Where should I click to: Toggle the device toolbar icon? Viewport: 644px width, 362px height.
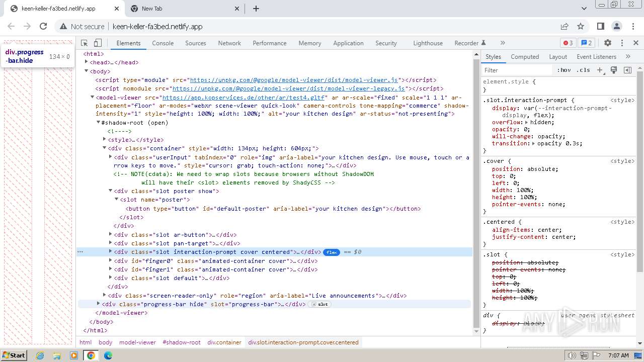[98, 43]
